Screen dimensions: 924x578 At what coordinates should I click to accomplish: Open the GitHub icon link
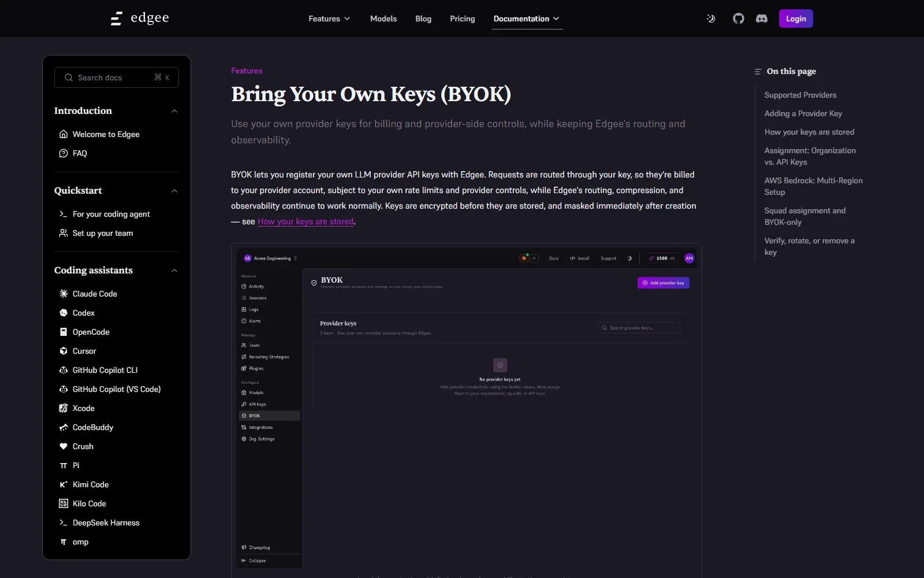click(x=739, y=18)
